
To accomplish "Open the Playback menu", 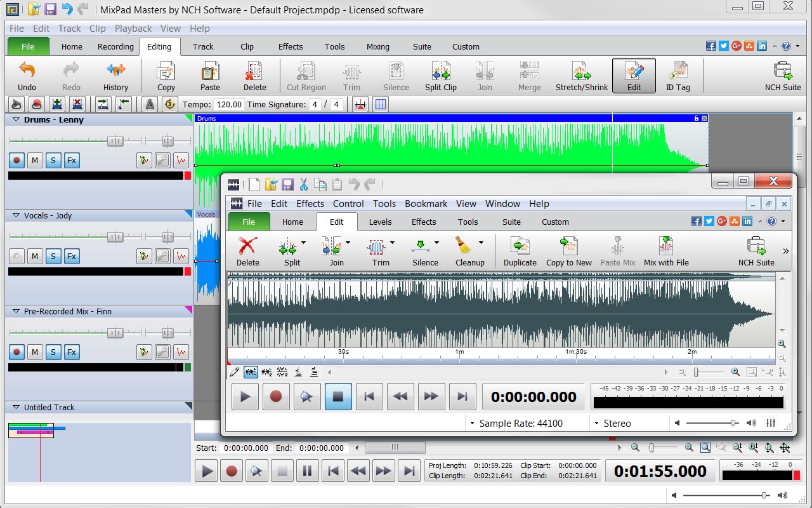I will (133, 28).
